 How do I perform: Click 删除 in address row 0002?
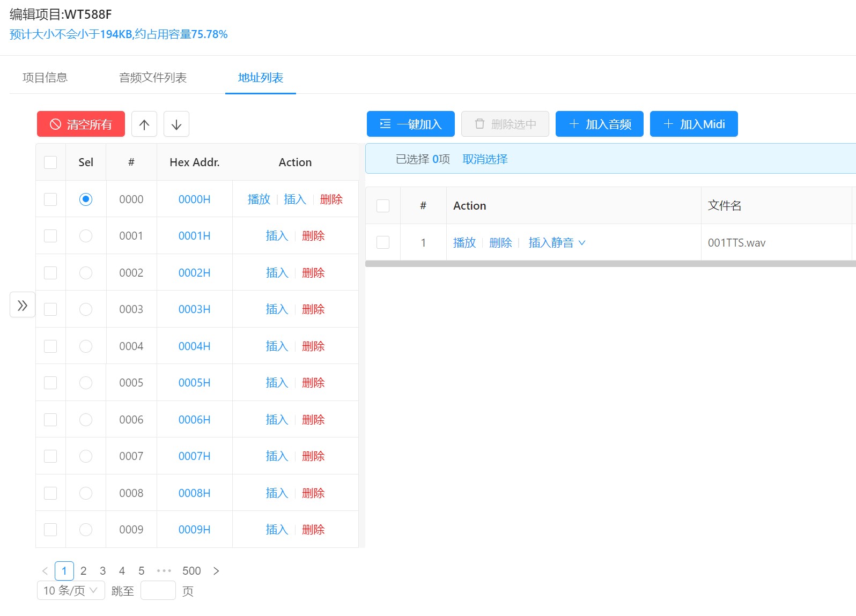313,273
